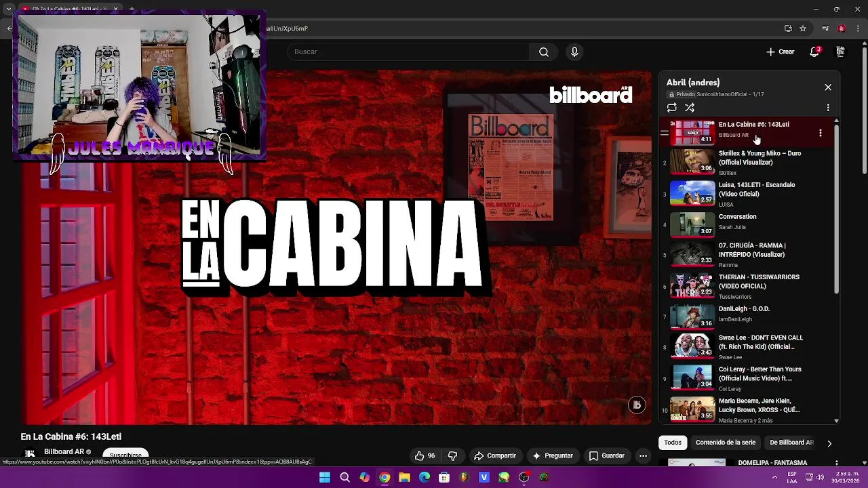Select the video titled Conversation
Image resolution: width=868 pixels, height=488 pixels.
(737, 217)
